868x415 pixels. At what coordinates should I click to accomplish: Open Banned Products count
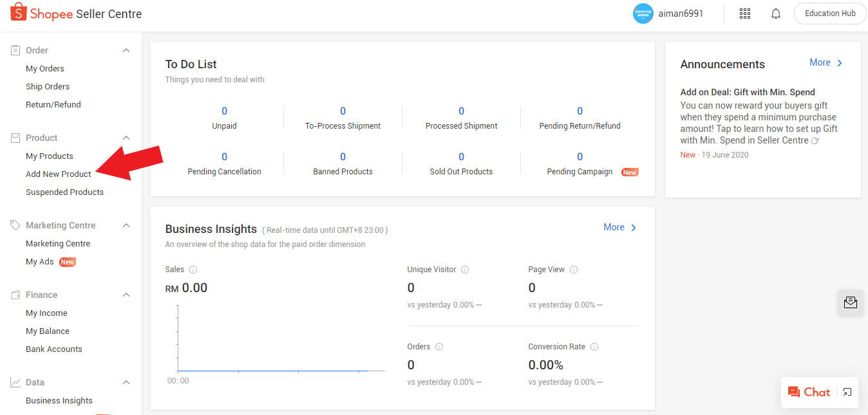pyautogui.click(x=343, y=157)
